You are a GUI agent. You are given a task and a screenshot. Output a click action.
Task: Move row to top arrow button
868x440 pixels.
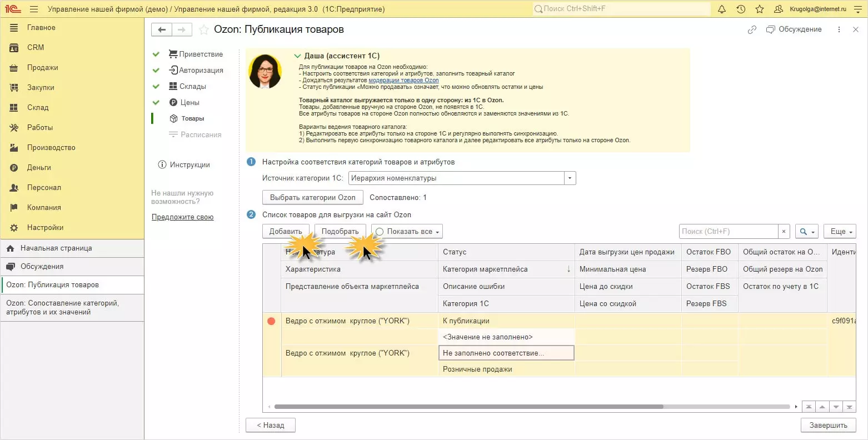(809, 407)
